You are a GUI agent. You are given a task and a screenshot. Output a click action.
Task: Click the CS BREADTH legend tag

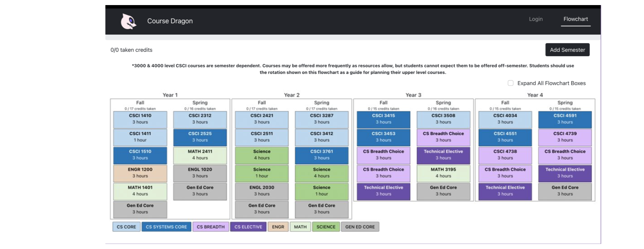[x=210, y=227]
